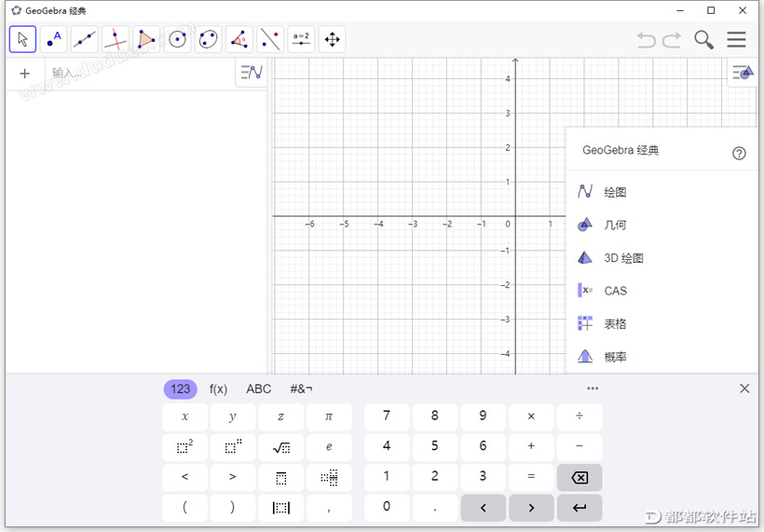Select the Line through two points tool
This screenshot has height=532, width=764.
(x=84, y=39)
